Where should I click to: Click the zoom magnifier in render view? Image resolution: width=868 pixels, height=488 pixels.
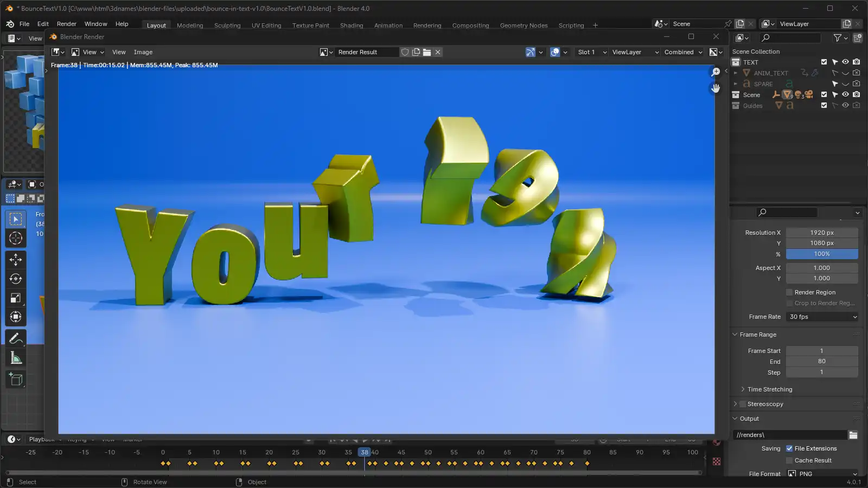(716, 72)
